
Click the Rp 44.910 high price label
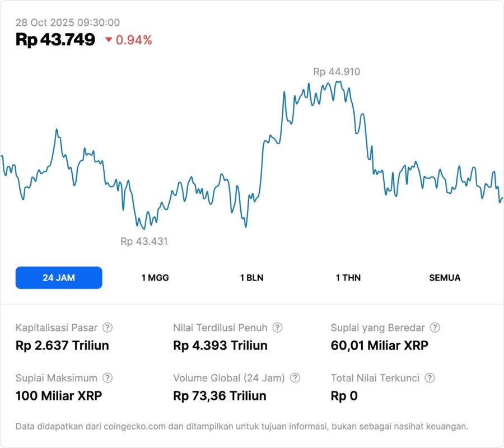pyautogui.click(x=337, y=72)
